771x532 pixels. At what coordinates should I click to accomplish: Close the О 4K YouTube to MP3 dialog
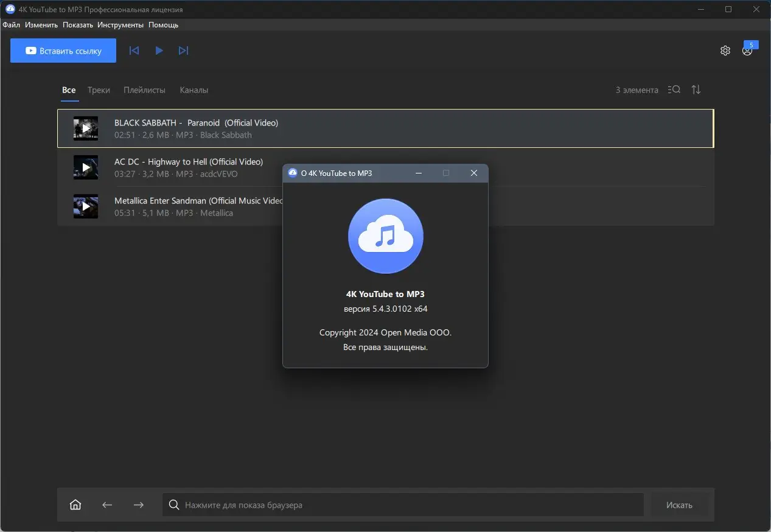click(474, 173)
